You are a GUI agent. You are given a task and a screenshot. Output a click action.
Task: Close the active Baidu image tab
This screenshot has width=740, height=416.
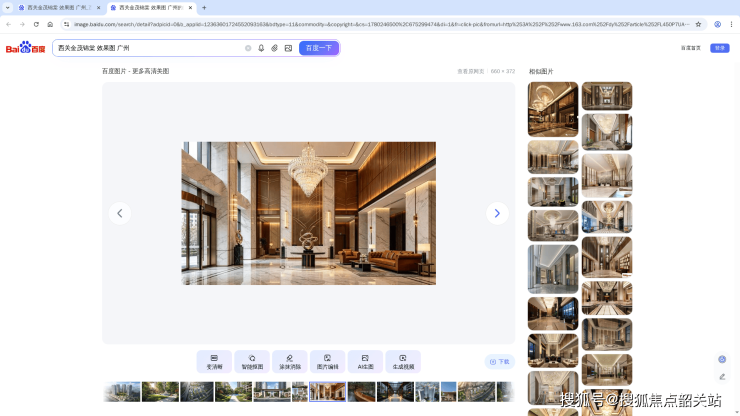click(190, 8)
